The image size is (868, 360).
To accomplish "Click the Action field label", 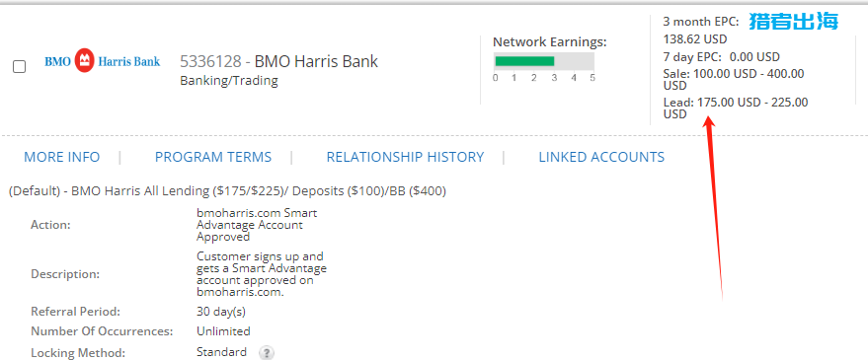I will (x=51, y=225).
